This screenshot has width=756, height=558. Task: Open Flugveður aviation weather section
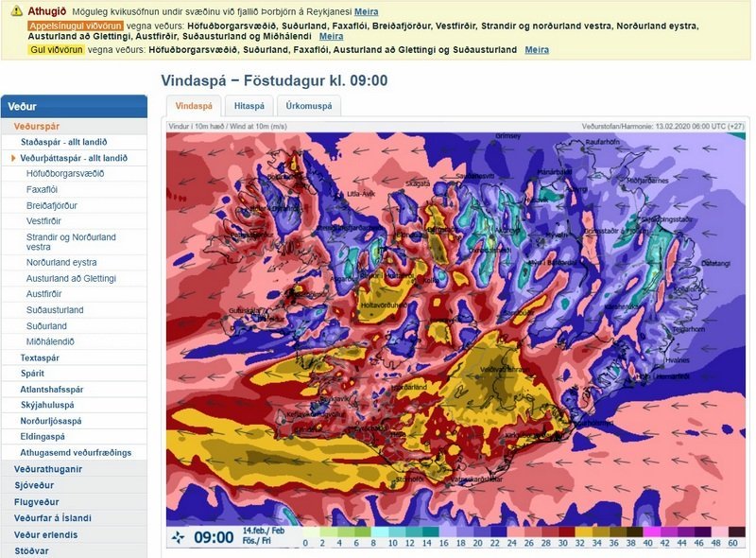[x=37, y=501]
